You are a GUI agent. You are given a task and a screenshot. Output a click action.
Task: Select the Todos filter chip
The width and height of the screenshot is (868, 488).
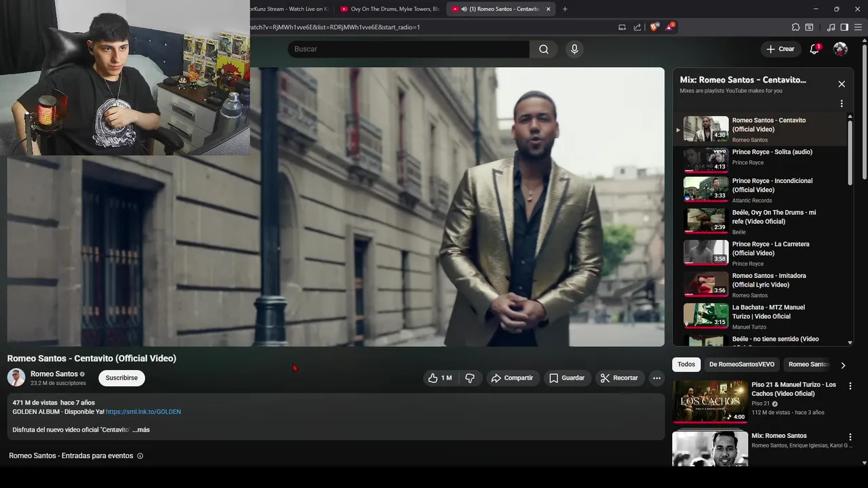(686, 365)
